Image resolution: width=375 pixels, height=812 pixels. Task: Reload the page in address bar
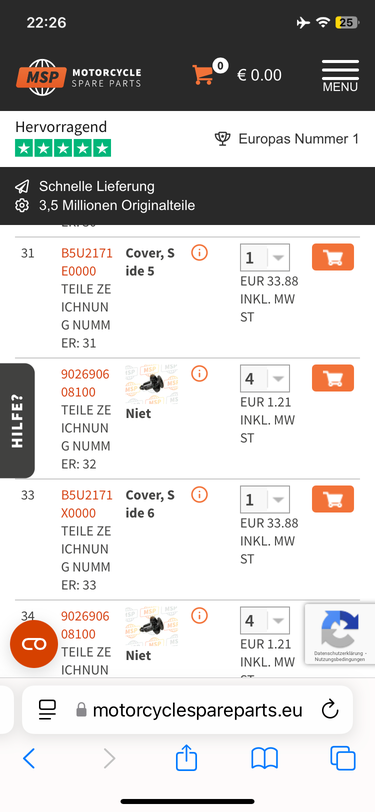(x=330, y=710)
